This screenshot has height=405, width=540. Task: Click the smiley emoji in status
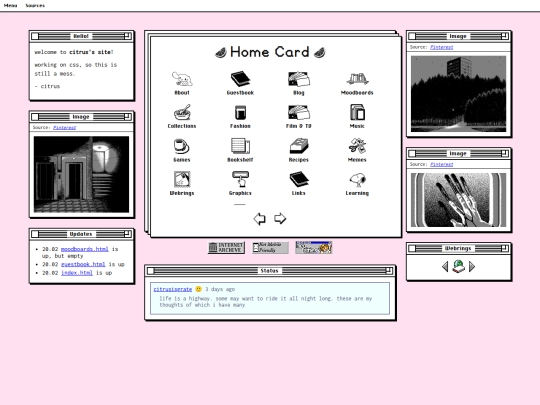pyautogui.click(x=198, y=289)
